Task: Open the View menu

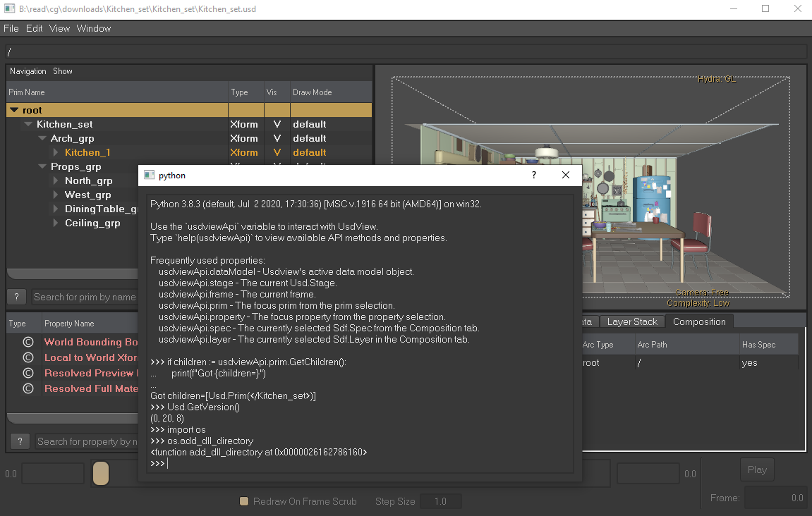Action: click(59, 28)
